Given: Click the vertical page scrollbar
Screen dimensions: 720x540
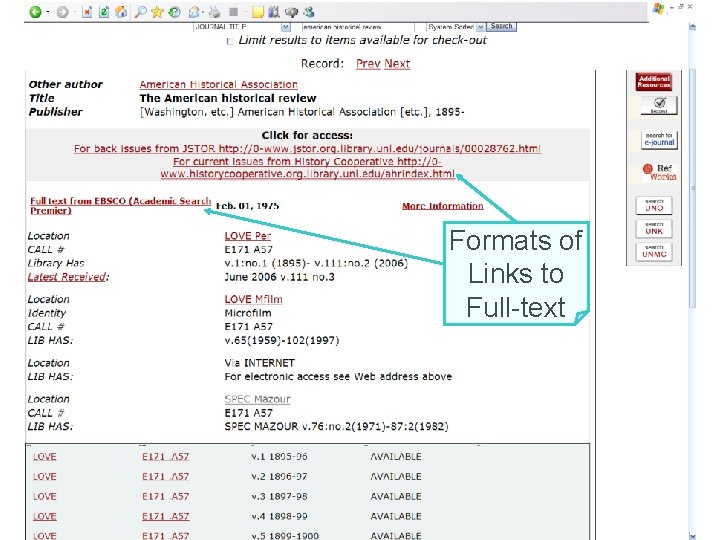Looking at the screenshot, I should click(x=692, y=188).
